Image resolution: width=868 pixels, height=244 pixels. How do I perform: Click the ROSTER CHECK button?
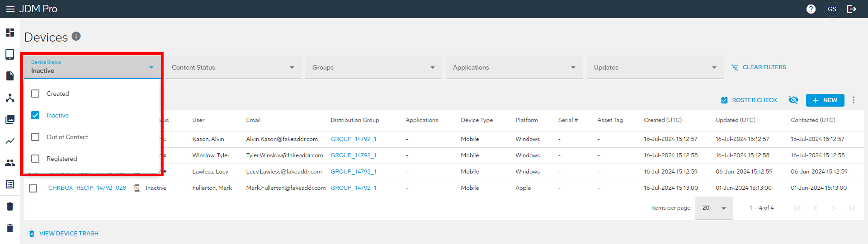pyautogui.click(x=749, y=100)
